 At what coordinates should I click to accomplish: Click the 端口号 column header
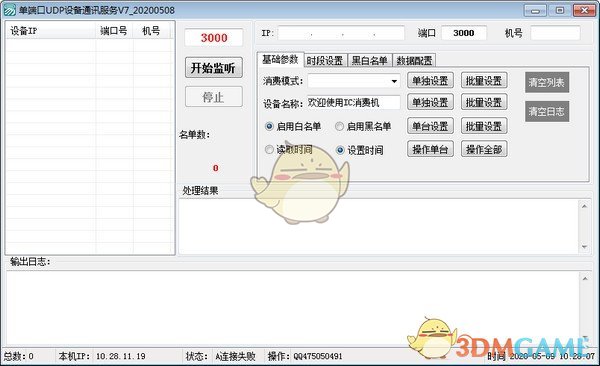coord(114,31)
